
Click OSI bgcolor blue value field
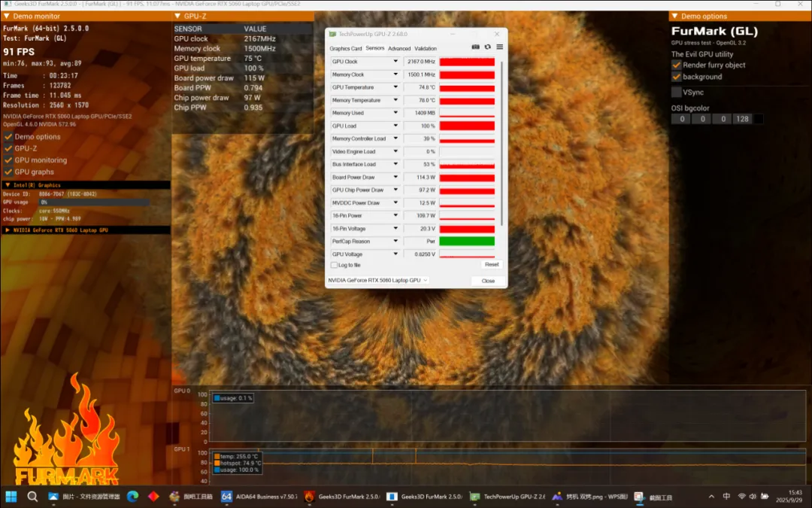click(x=723, y=119)
